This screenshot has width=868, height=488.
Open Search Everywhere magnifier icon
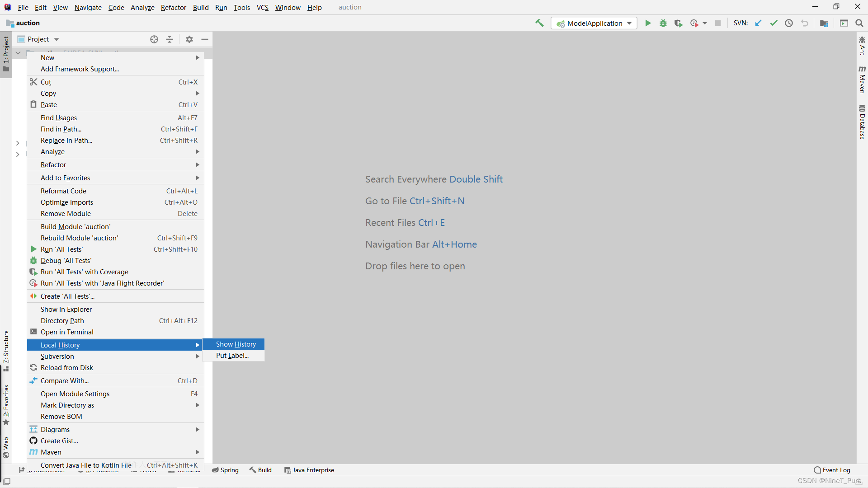(859, 23)
